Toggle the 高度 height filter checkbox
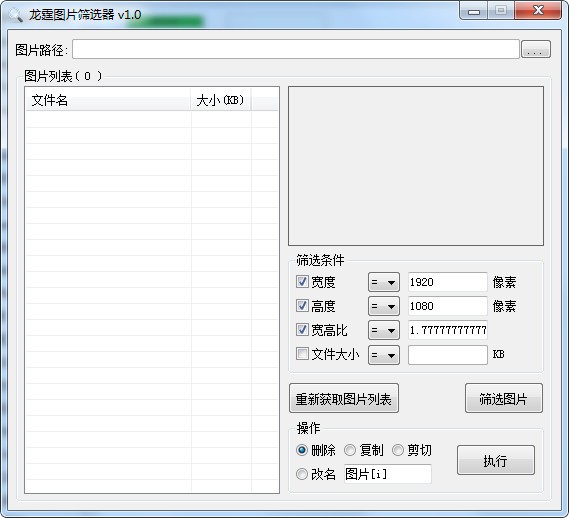 302,306
